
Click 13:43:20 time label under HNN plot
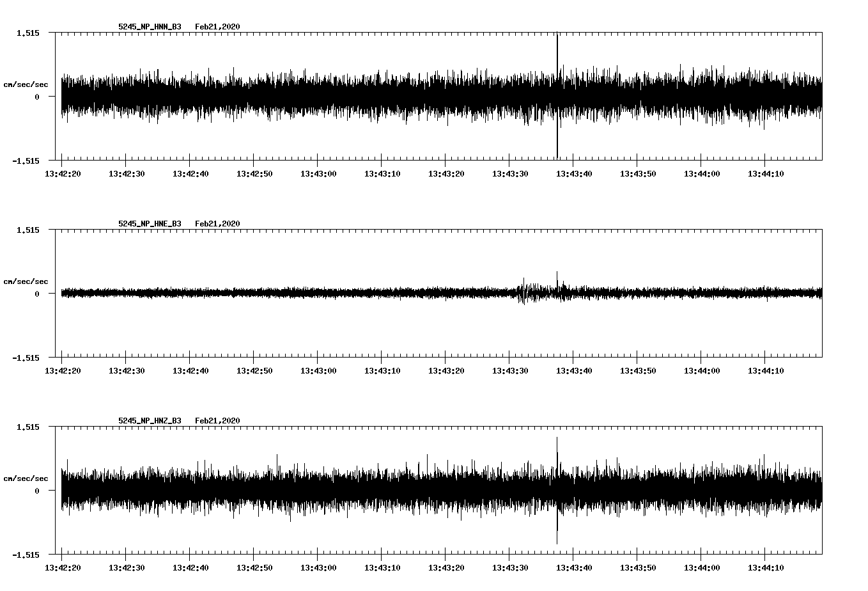pos(446,174)
